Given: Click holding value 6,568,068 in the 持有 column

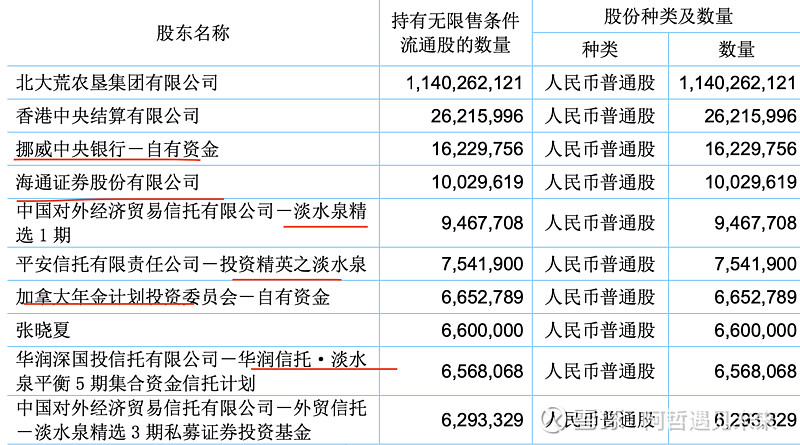Looking at the screenshot, I should (482, 371).
